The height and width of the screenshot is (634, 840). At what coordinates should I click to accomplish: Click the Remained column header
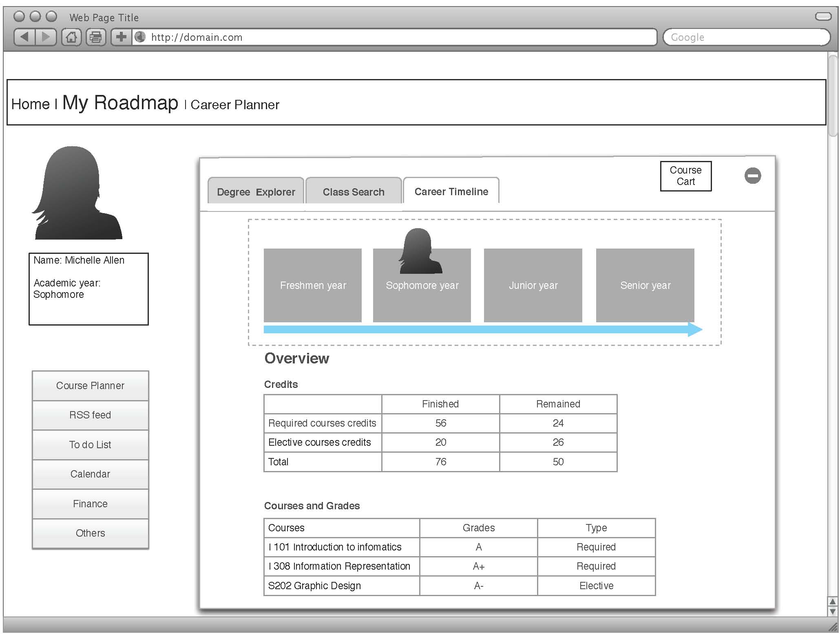coord(558,404)
